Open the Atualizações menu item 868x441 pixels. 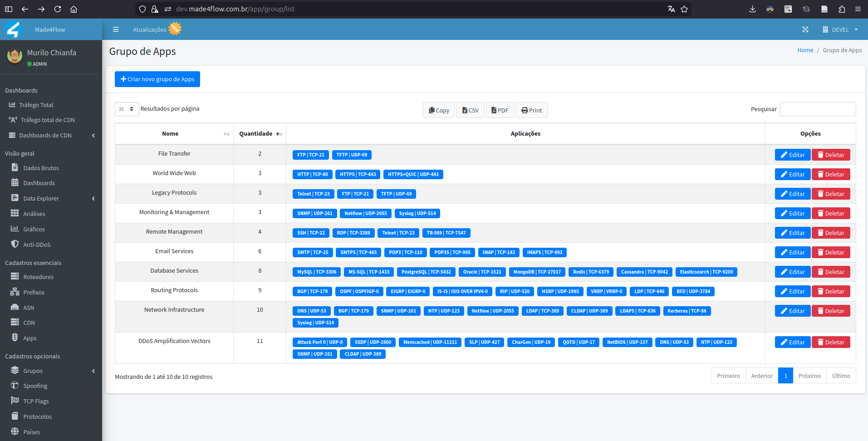(150, 29)
